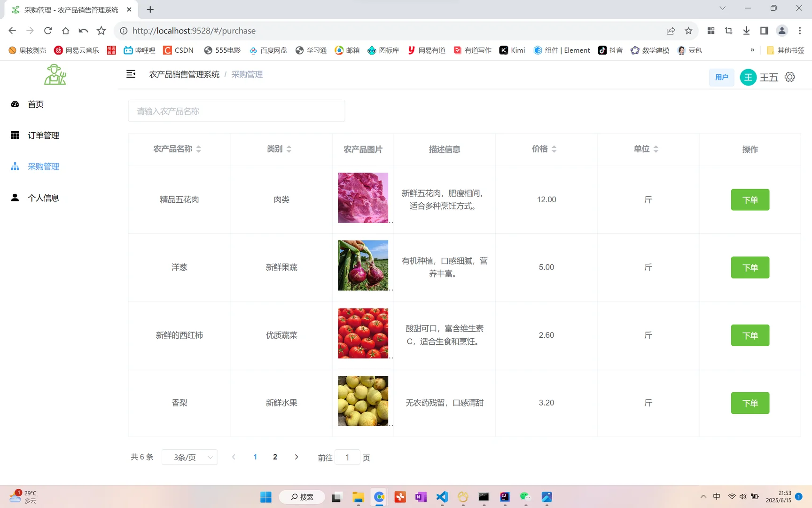Click 下单 for 香梨
Image resolution: width=812 pixels, height=508 pixels.
click(750, 403)
